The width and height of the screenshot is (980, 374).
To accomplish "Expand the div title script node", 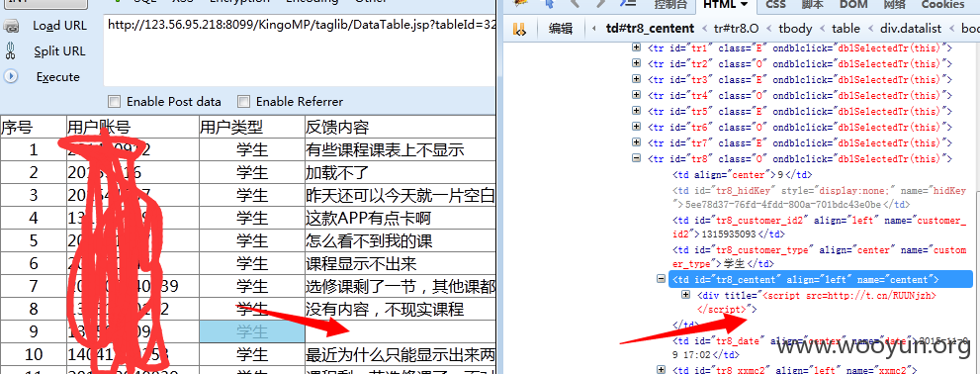I will click(x=685, y=295).
